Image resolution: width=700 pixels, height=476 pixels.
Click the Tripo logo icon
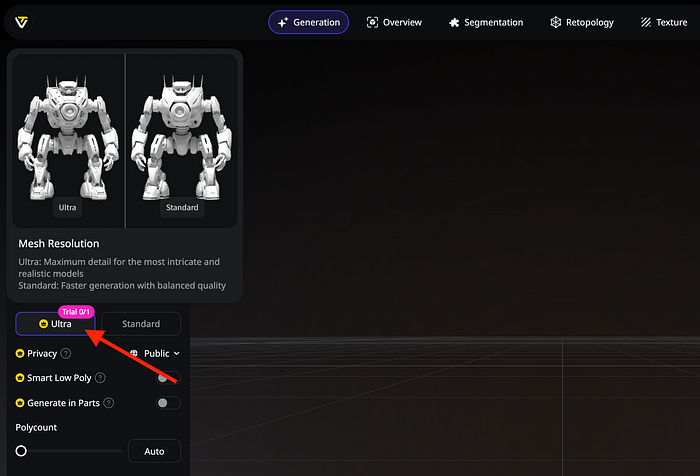(20, 22)
